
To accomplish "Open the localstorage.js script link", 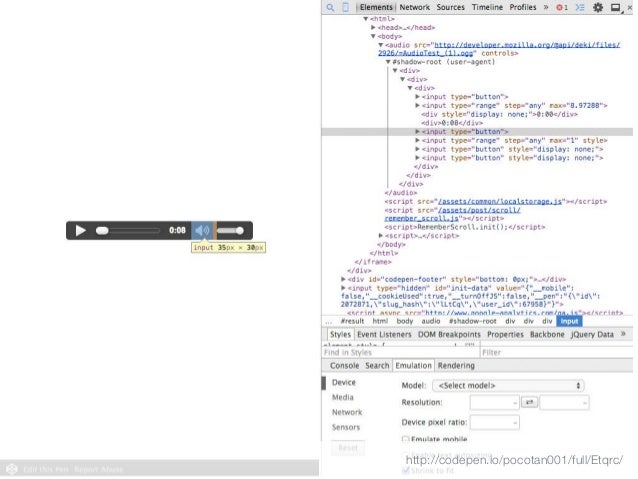I will pos(500,201).
